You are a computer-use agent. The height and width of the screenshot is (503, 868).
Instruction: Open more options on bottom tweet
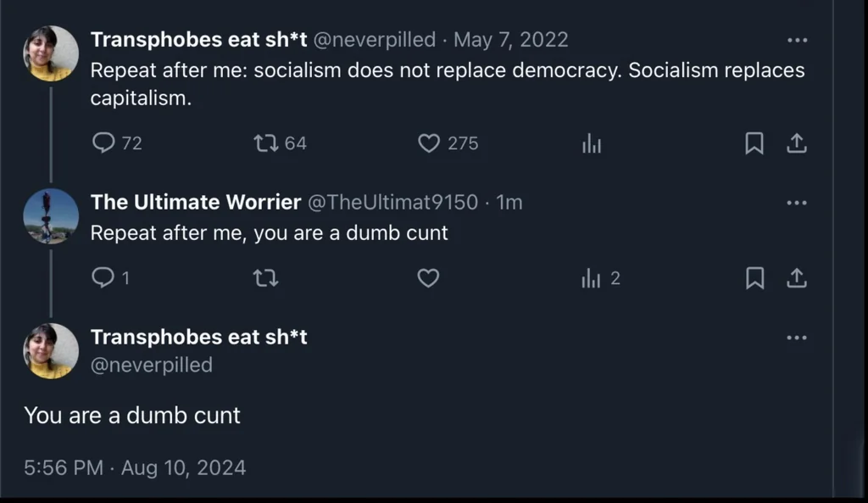[796, 338]
